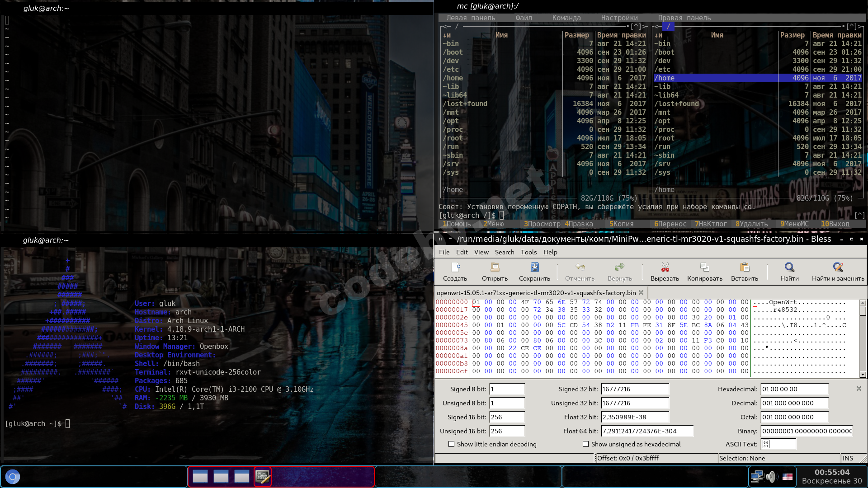The height and width of the screenshot is (488, 868).
Task: Click the volume speaker tray icon
Action: pyautogui.click(x=771, y=477)
